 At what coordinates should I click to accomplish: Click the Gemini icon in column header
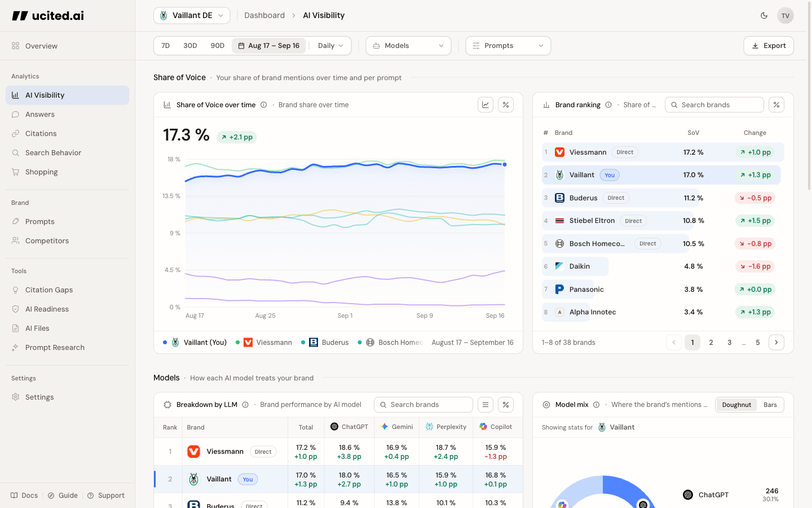(x=385, y=427)
